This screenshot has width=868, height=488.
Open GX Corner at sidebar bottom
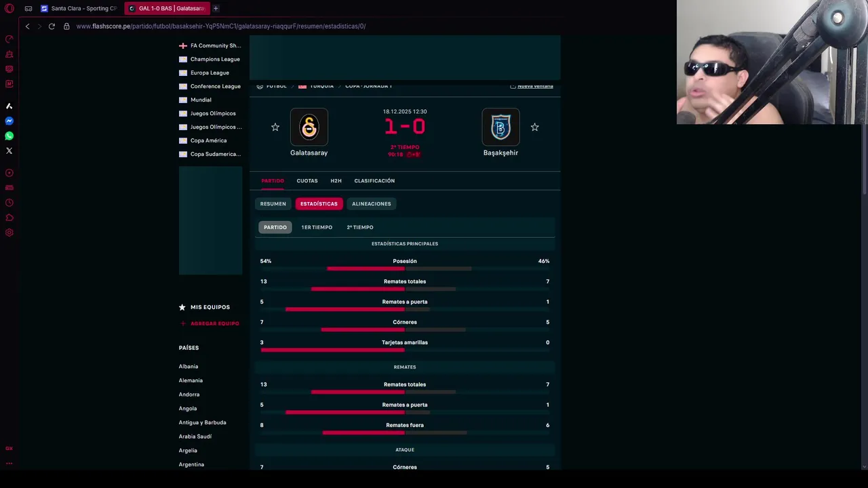click(9, 449)
